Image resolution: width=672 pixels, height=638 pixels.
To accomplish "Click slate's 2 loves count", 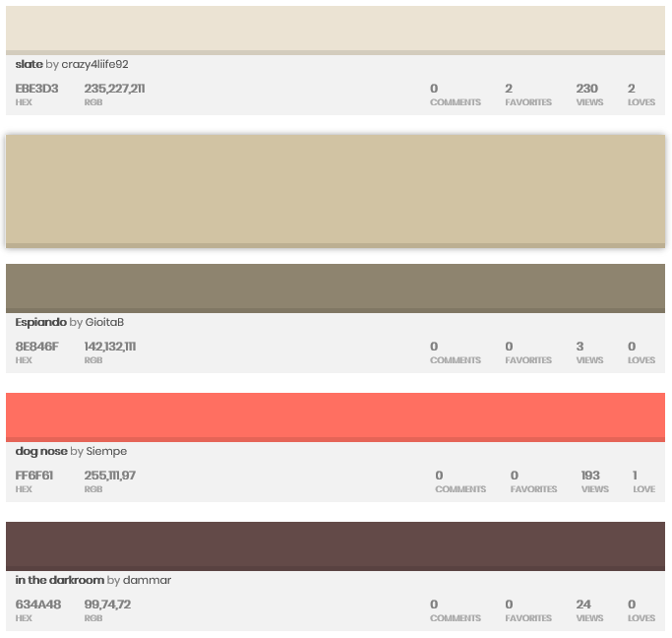I will pyautogui.click(x=632, y=89).
